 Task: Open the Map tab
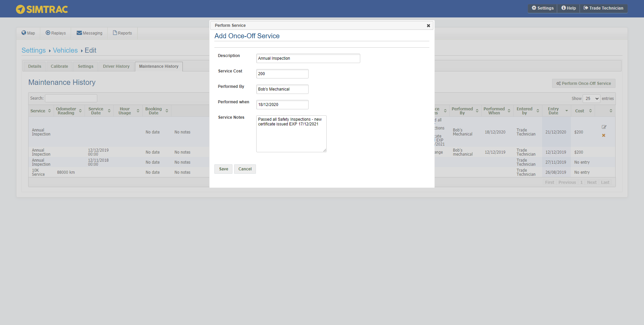28,33
